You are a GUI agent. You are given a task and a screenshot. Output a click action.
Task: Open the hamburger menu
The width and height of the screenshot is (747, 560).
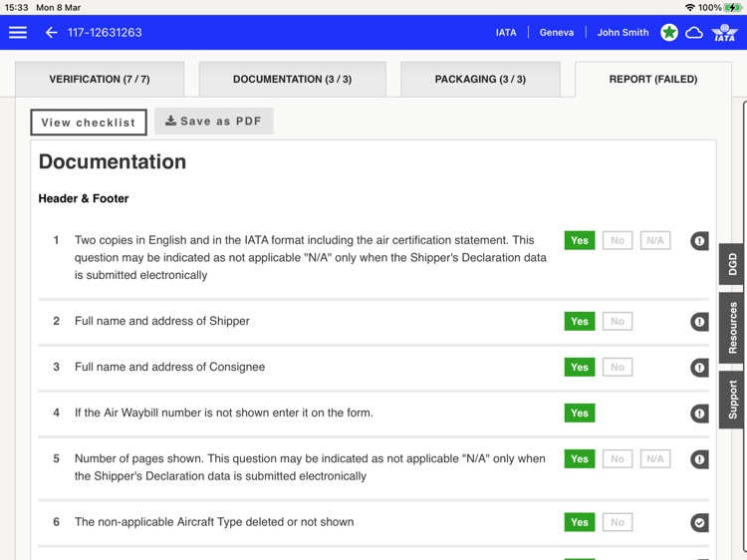click(18, 33)
